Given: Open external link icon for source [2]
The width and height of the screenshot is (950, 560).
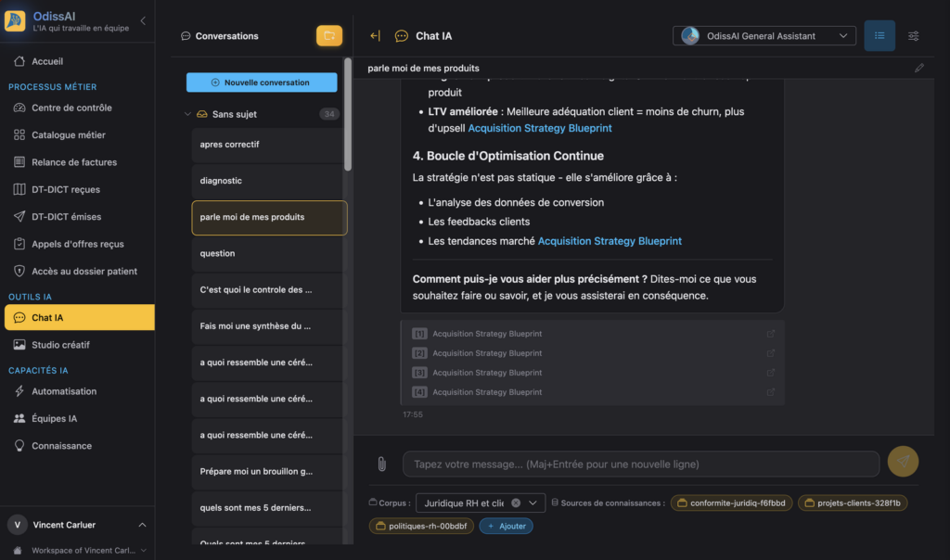Looking at the screenshot, I should click(771, 353).
